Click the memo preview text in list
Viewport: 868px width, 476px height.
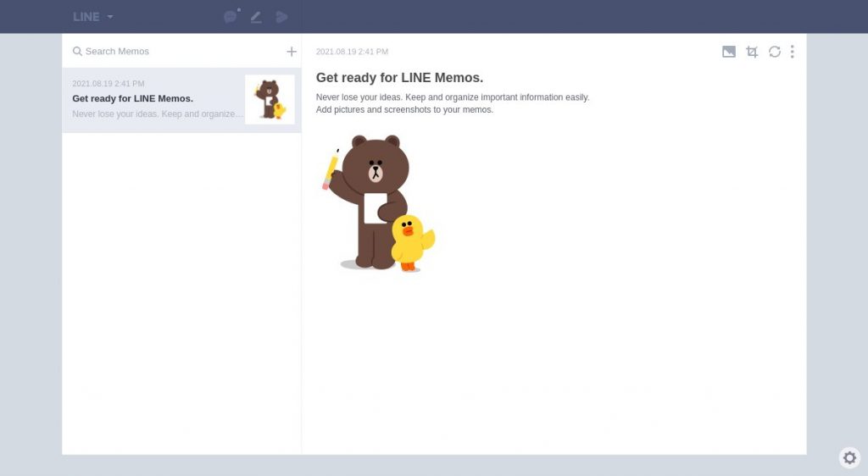157,114
